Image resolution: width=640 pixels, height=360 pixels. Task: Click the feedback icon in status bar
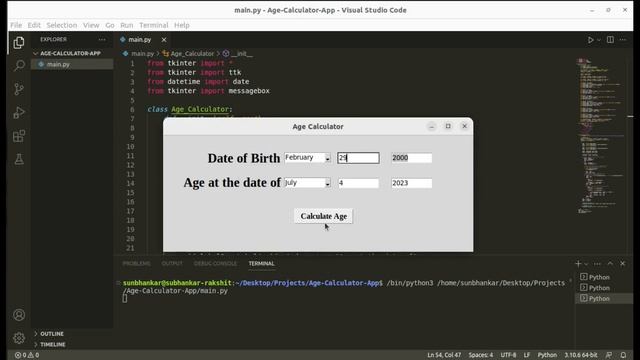(x=609, y=355)
